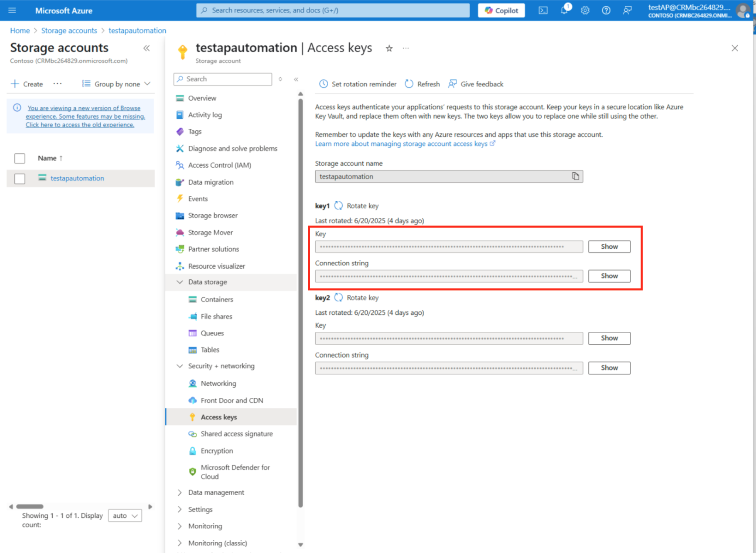Image resolution: width=756 pixels, height=553 pixels.
Task: Click the key2 Rotate key icon
Action: click(x=339, y=297)
